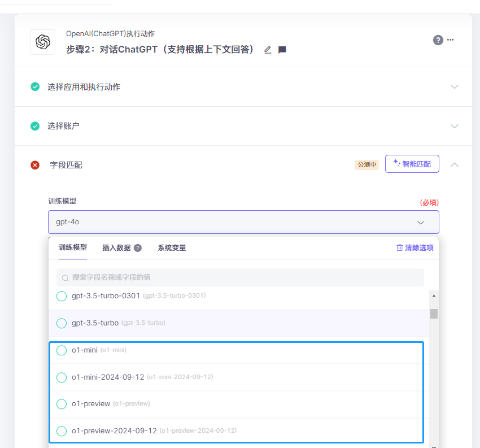Open the more options ellipsis menu

pos(450,40)
